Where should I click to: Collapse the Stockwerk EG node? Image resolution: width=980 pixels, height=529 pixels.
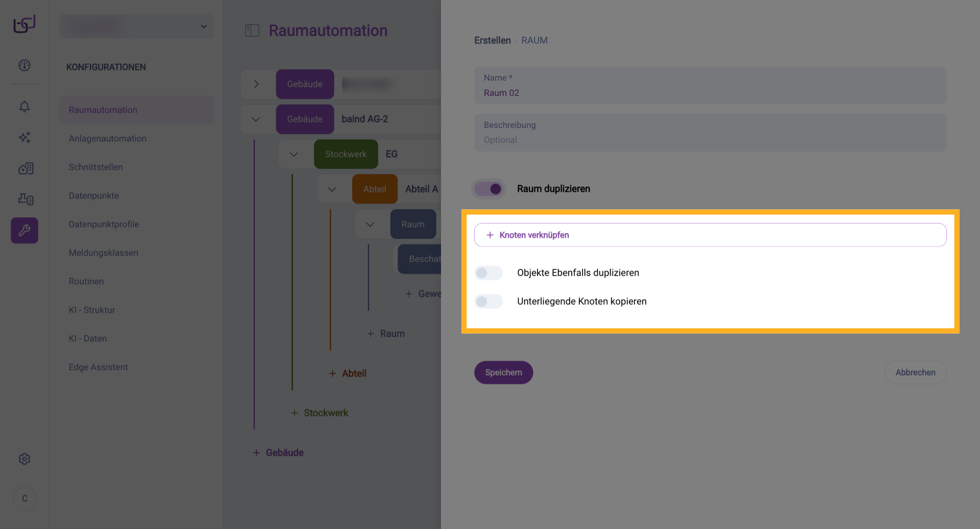294,154
